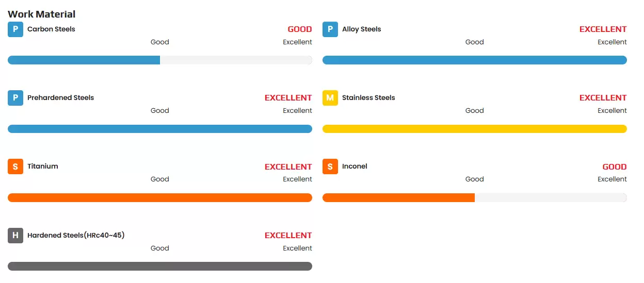The image size is (644, 283).
Task: Click the blue P icon beside Carbon Steels
Action: (15, 29)
